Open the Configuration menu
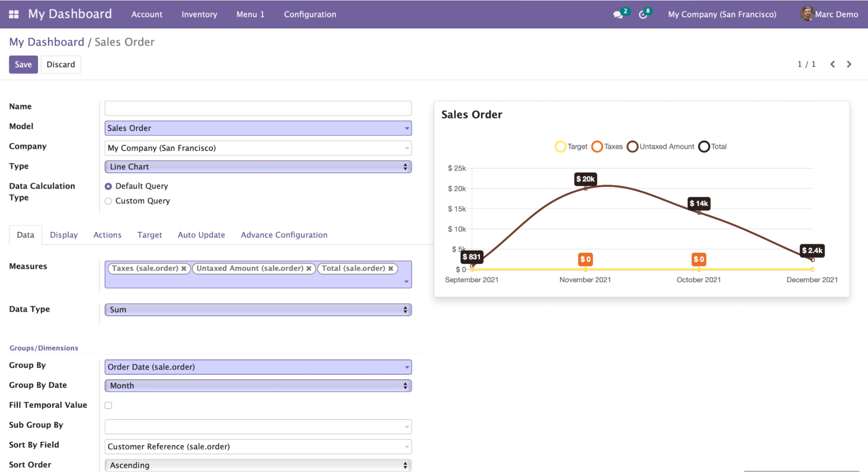The image size is (868, 472). point(310,14)
